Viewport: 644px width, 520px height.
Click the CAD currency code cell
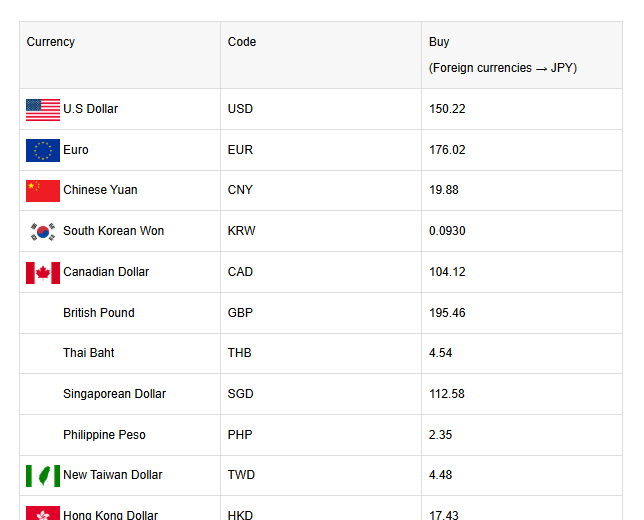(x=241, y=272)
